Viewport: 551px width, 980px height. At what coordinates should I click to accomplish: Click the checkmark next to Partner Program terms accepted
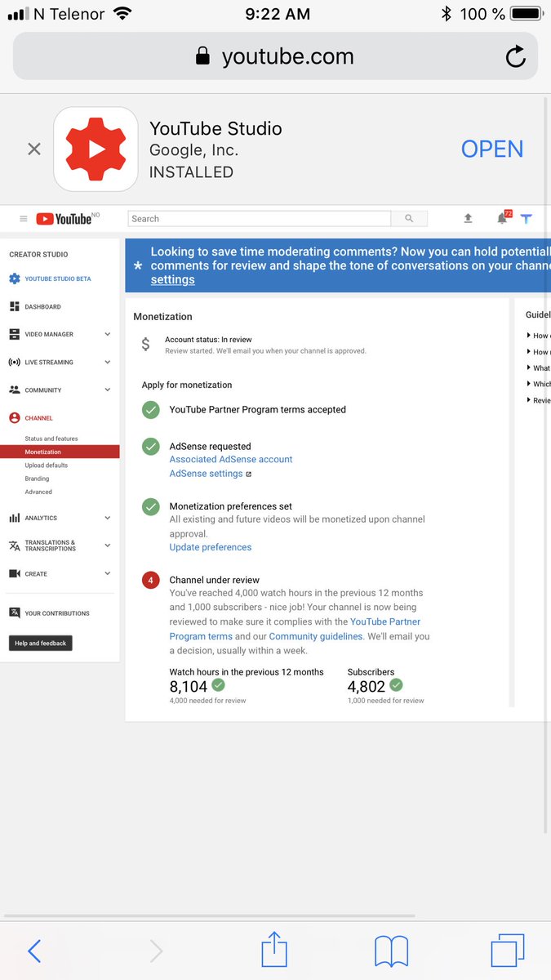150,410
